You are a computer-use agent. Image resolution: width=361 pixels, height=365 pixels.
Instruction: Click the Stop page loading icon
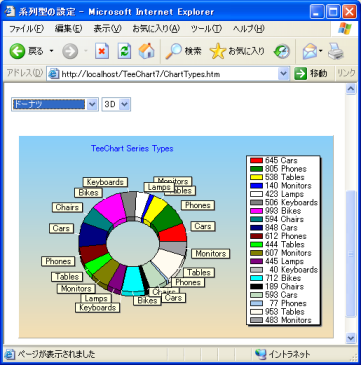102,52
